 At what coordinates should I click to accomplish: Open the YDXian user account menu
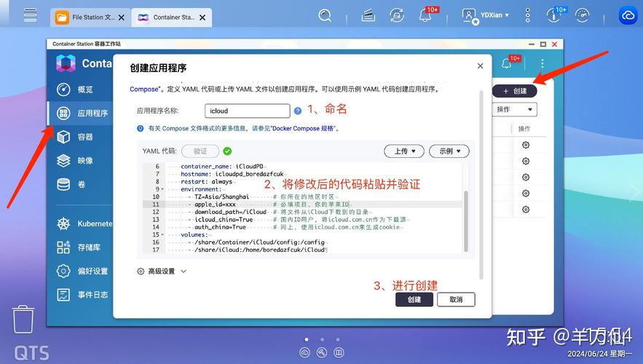pos(488,15)
